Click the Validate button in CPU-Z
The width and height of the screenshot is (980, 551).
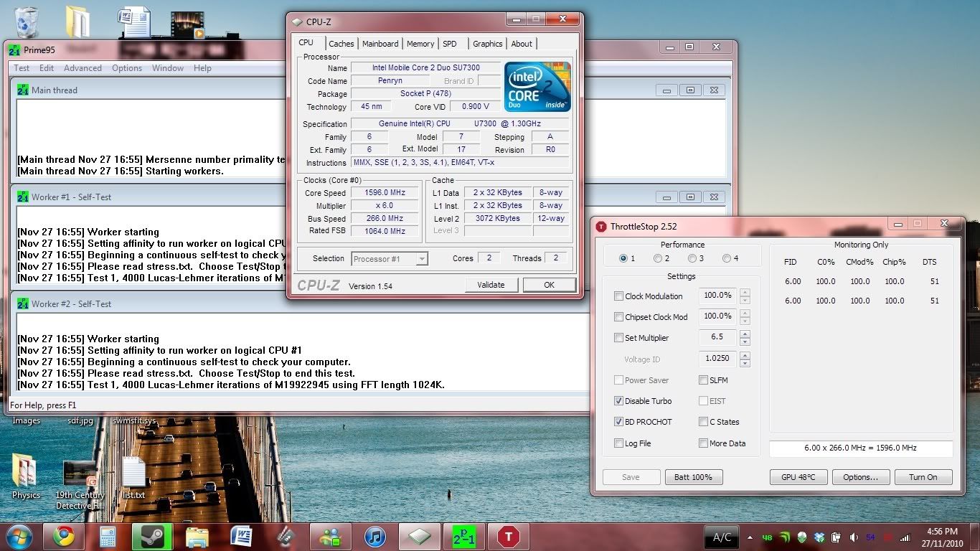click(x=491, y=285)
